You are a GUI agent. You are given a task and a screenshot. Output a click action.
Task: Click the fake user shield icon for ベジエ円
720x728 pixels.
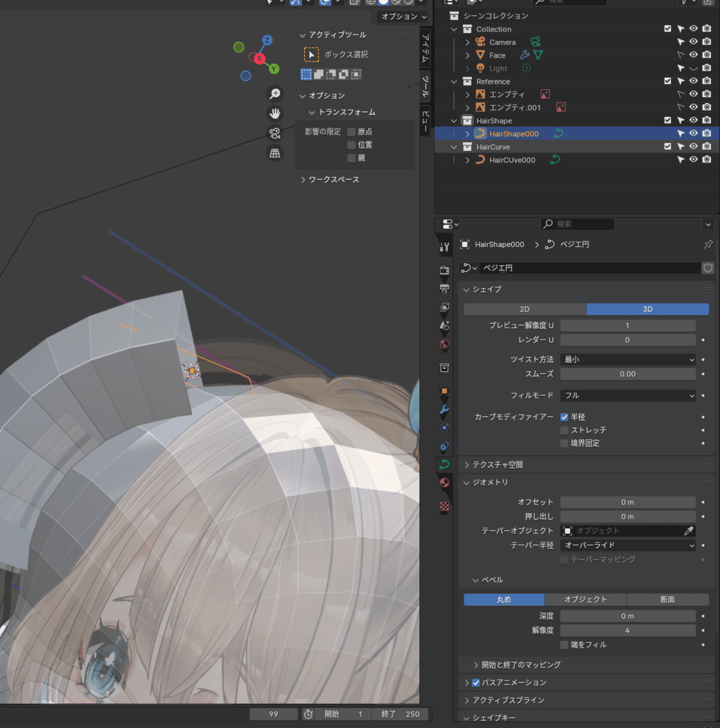coord(708,268)
